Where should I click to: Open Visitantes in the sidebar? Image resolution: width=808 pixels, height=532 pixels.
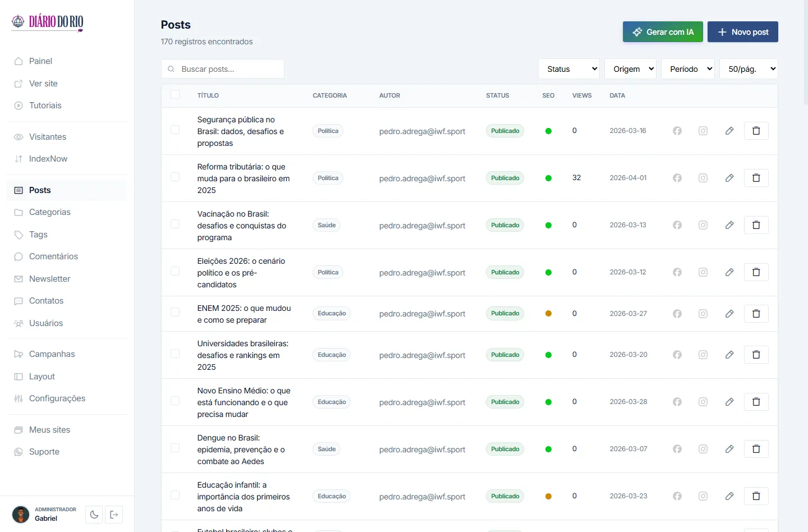click(x=67, y=137)
